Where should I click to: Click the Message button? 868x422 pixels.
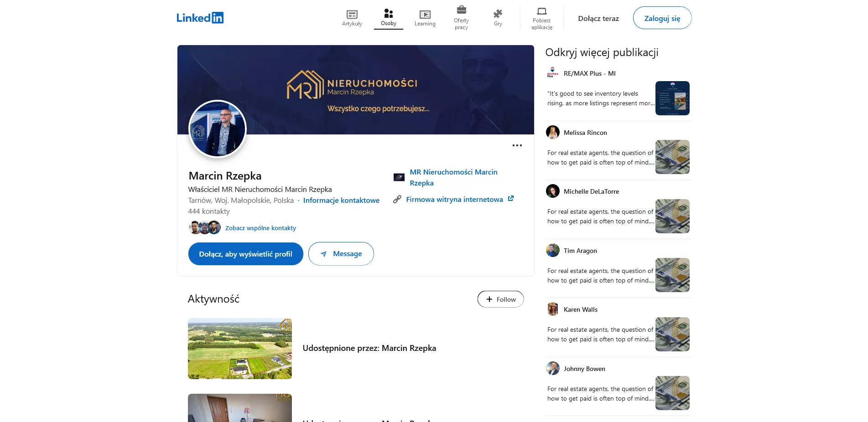[x=341, y=254]
